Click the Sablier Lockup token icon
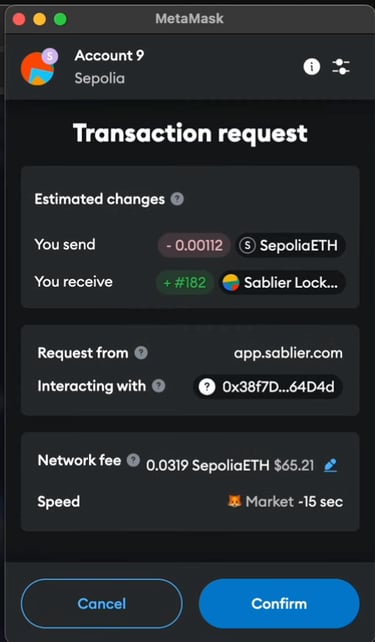 point(231,283)
